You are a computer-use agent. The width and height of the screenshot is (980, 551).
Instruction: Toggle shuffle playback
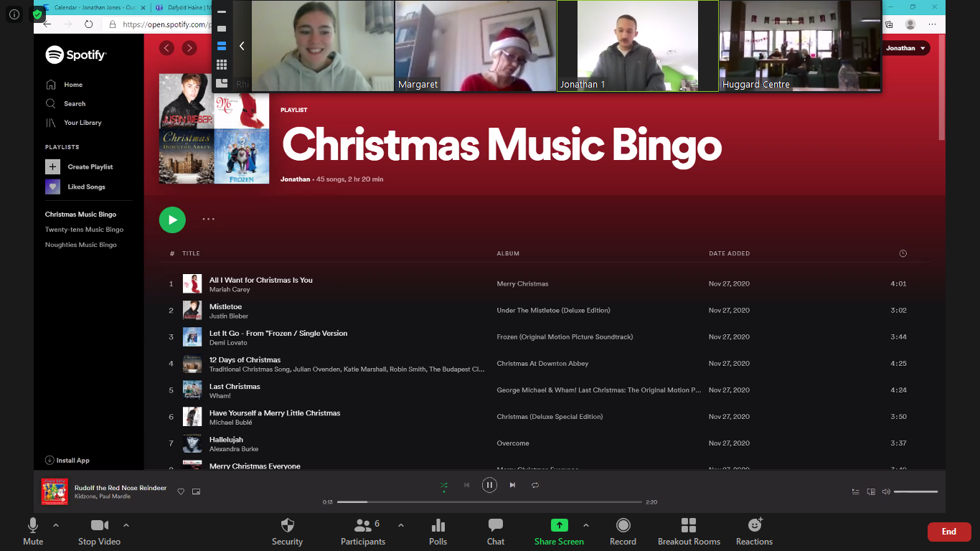444,485
